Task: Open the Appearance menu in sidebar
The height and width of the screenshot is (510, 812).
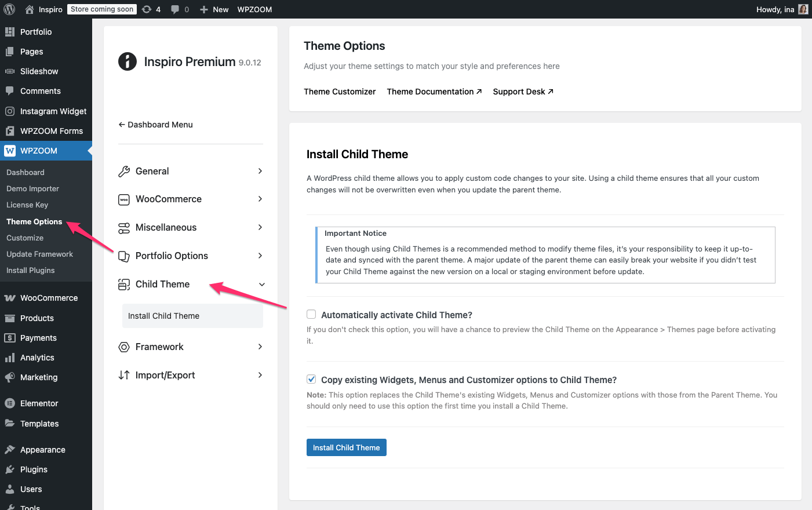Action: coord(42,450)
